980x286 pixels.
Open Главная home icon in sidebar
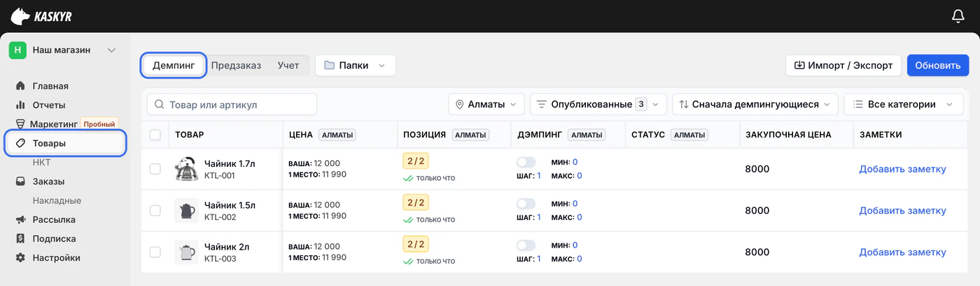click(20, 86)
